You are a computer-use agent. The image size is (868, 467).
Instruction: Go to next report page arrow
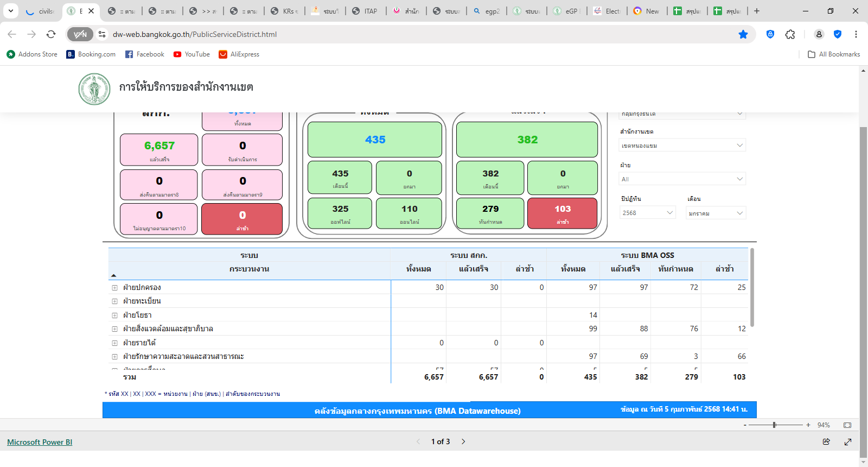[463, 441]
